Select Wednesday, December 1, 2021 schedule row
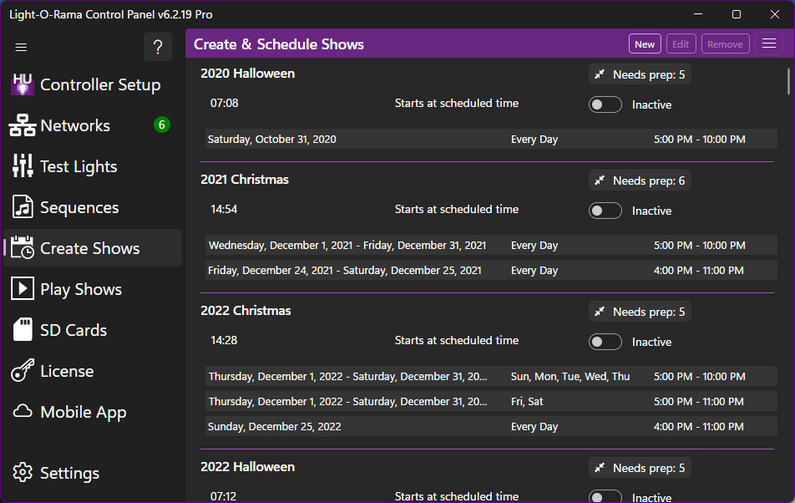 491,245
